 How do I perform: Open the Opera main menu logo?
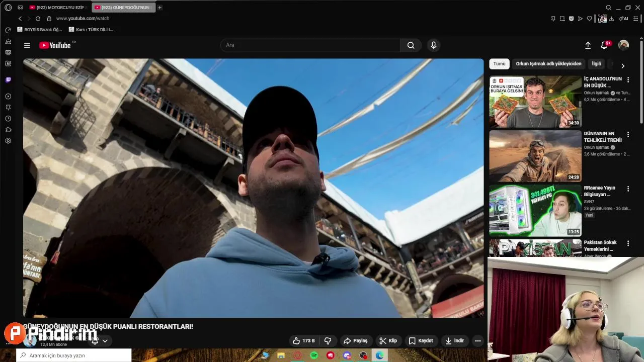click(x=8, y=8)
